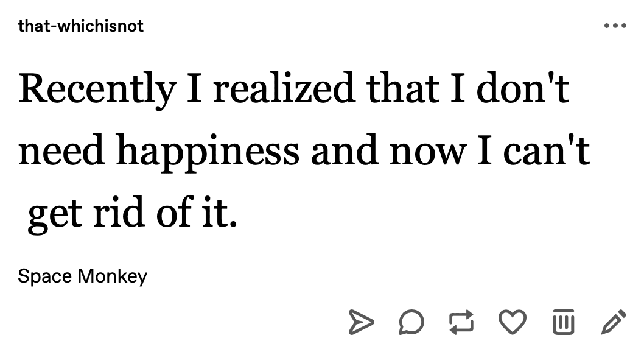Visit the that-whichisnot blog
Image resolution: width=644 pixels, height=352 pixels.
[81, 26]
